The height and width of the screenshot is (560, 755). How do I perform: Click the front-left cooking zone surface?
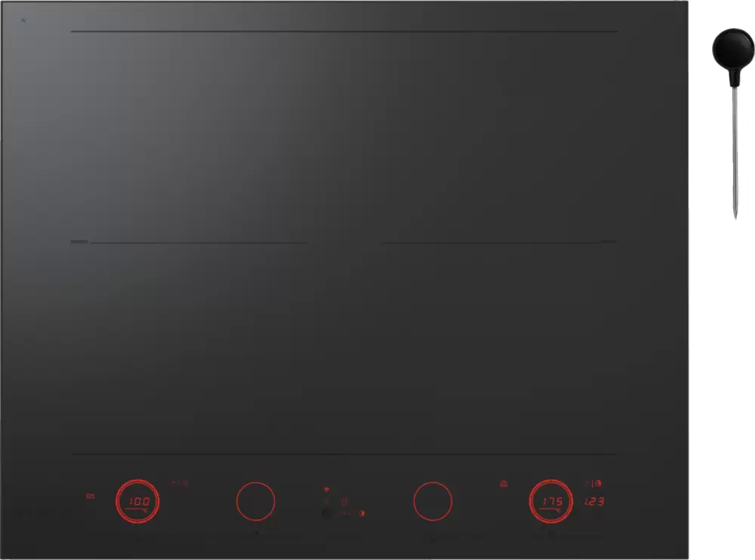190,348
